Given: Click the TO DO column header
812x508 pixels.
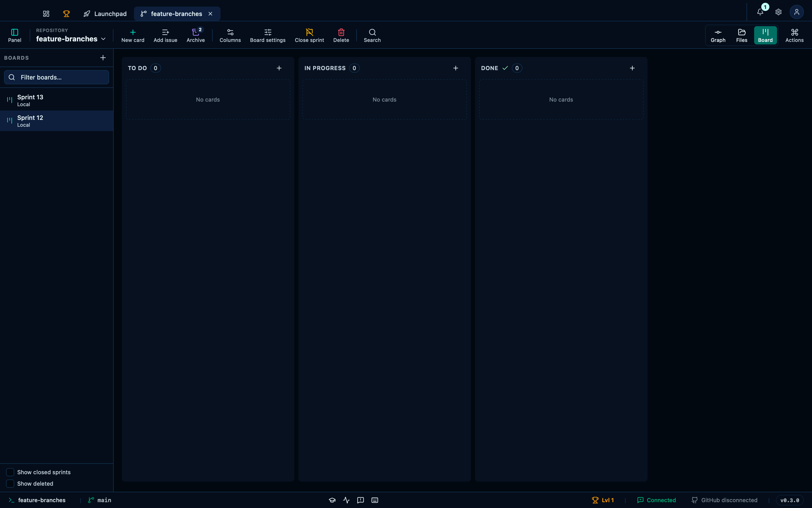Looking at the screenshot, I should coord(137,68).
